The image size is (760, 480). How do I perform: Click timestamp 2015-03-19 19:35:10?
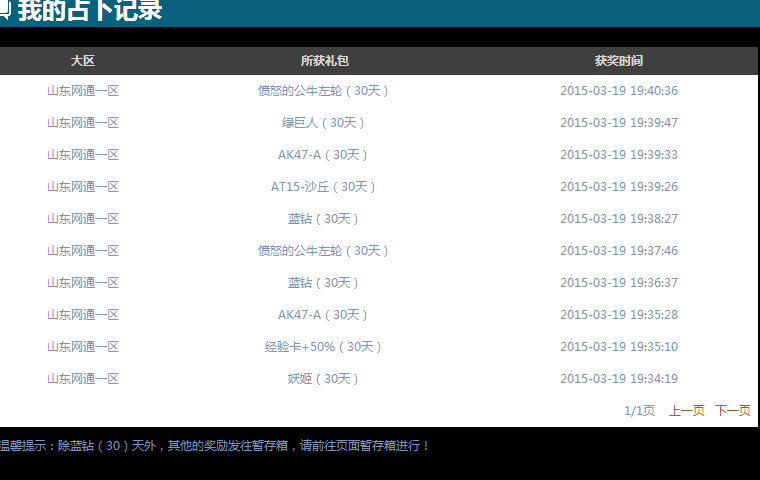(x=619, y=347)
